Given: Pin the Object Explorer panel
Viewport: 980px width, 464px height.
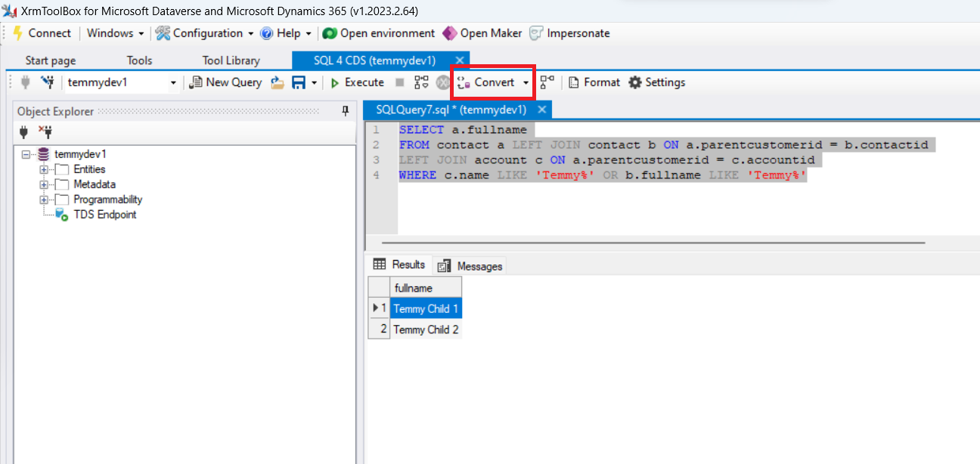Looking at the screenshot, I should click(346, 111).
